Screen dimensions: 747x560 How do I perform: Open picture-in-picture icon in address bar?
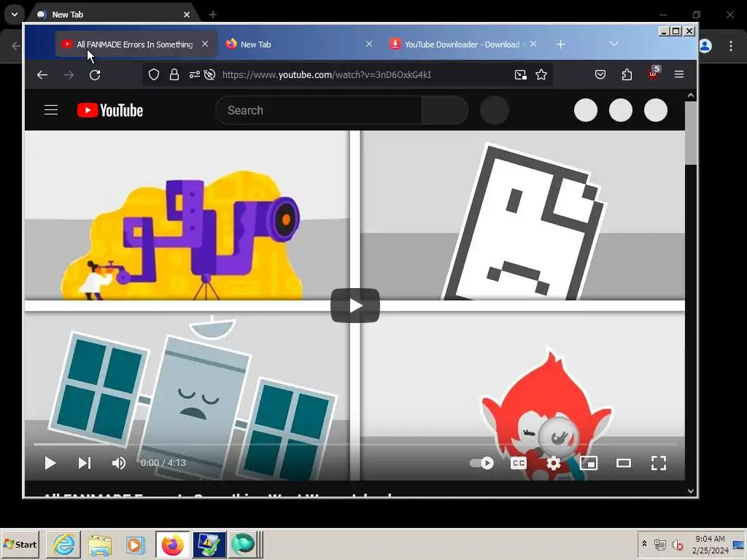click(521, 75)
